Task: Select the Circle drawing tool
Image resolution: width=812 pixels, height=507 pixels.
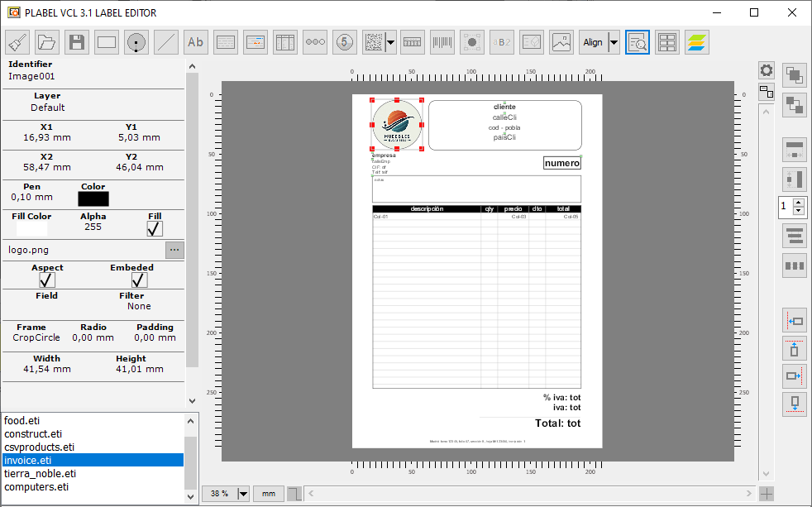Action: click(136, 42)
